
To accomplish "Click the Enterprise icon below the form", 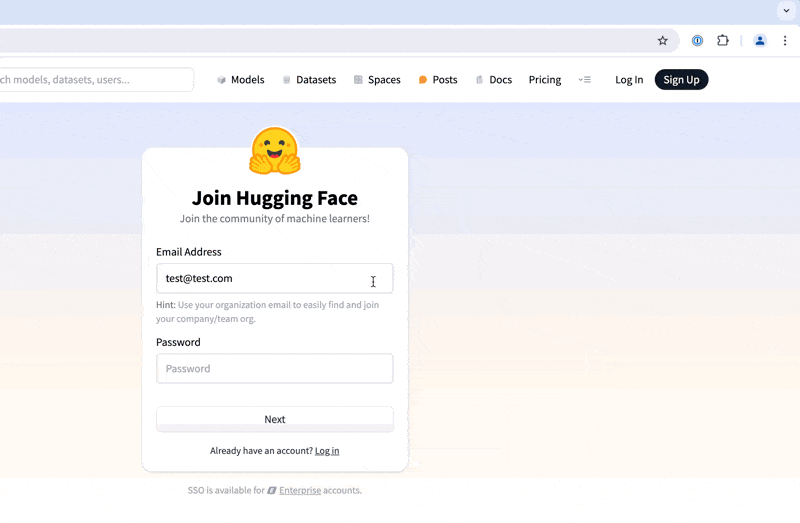I will [272, 491].
